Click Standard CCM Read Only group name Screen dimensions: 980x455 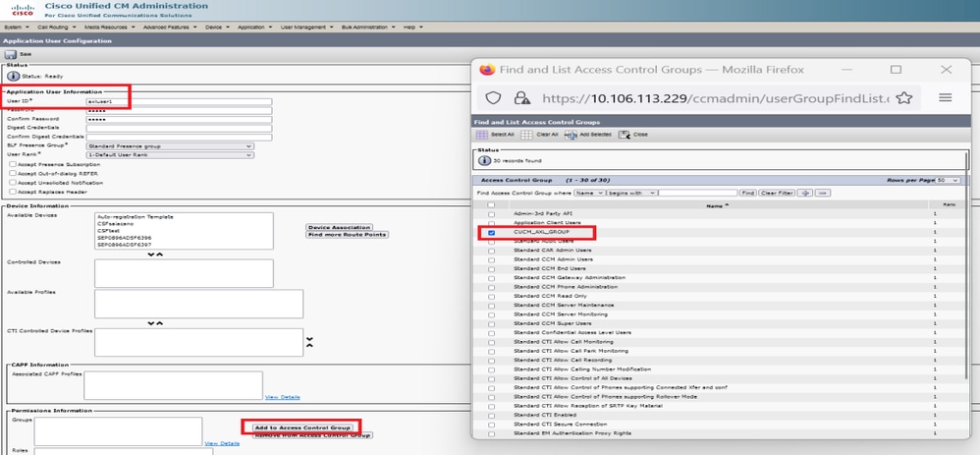(x=550, y=296)
